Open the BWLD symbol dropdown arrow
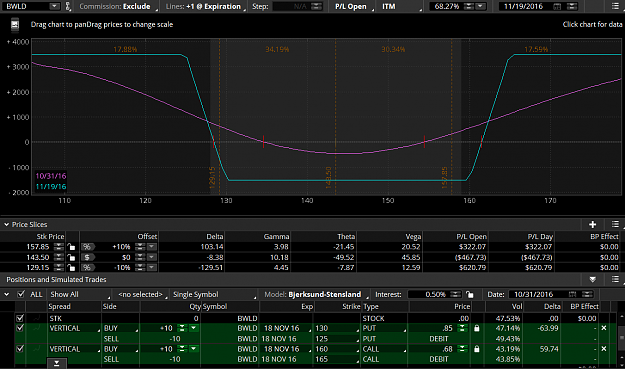 [54, 6]
